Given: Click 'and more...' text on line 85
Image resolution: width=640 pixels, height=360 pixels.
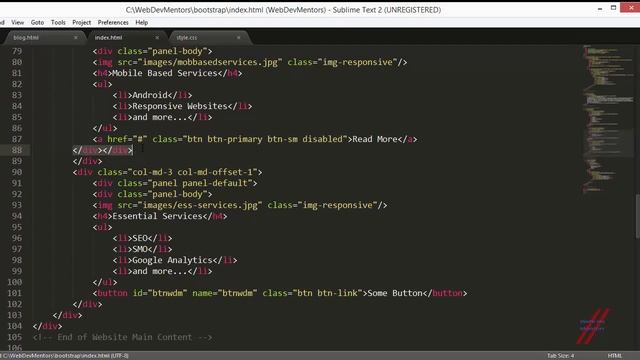Looking at the screenshot, I should tap(160, 117).
